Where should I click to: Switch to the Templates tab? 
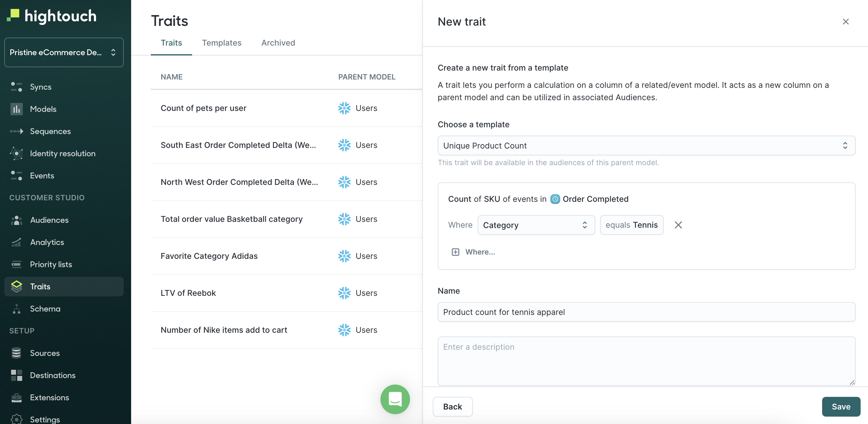(221, 43)
